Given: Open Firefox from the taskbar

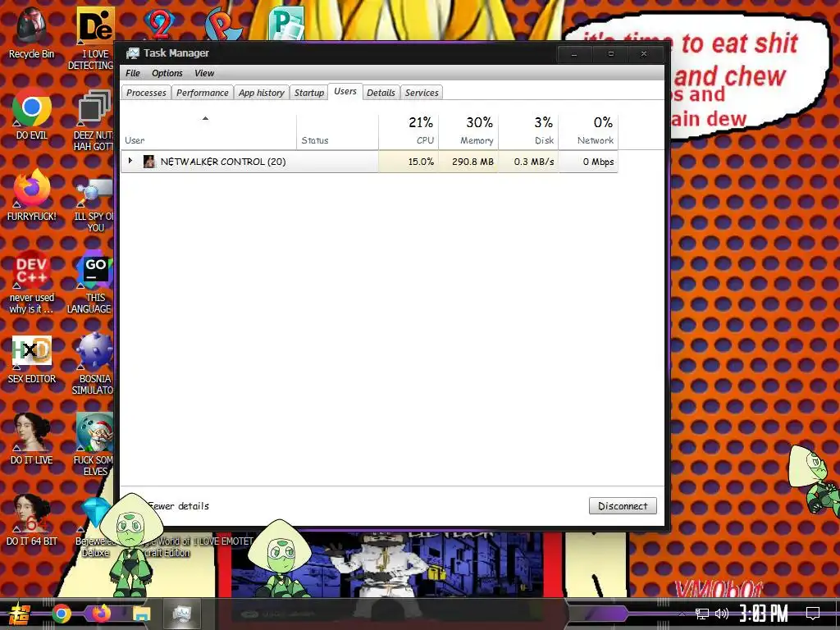Looking at the screenshot, I should pos(101,614).
